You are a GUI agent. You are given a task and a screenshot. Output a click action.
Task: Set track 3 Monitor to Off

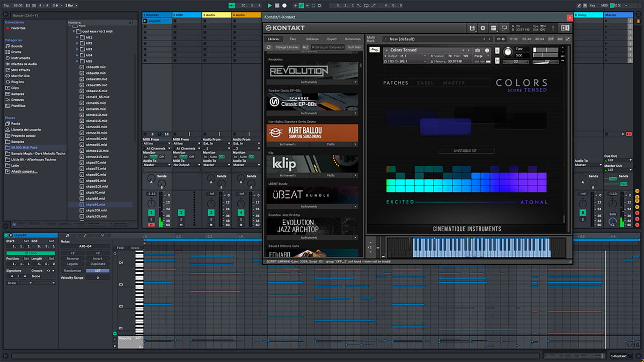click(x=222, y=157)
